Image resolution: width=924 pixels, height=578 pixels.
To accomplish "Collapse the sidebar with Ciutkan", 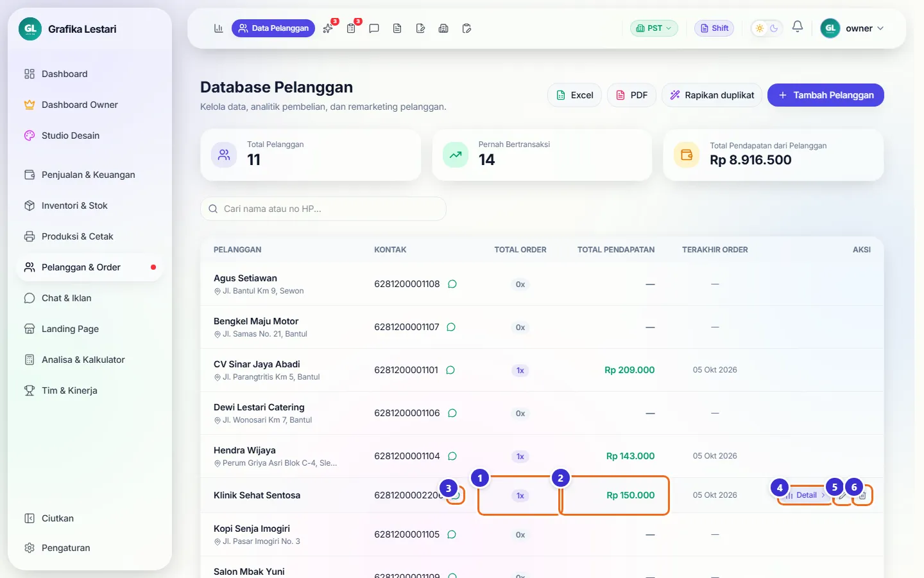I will click(x=90, y=518).
